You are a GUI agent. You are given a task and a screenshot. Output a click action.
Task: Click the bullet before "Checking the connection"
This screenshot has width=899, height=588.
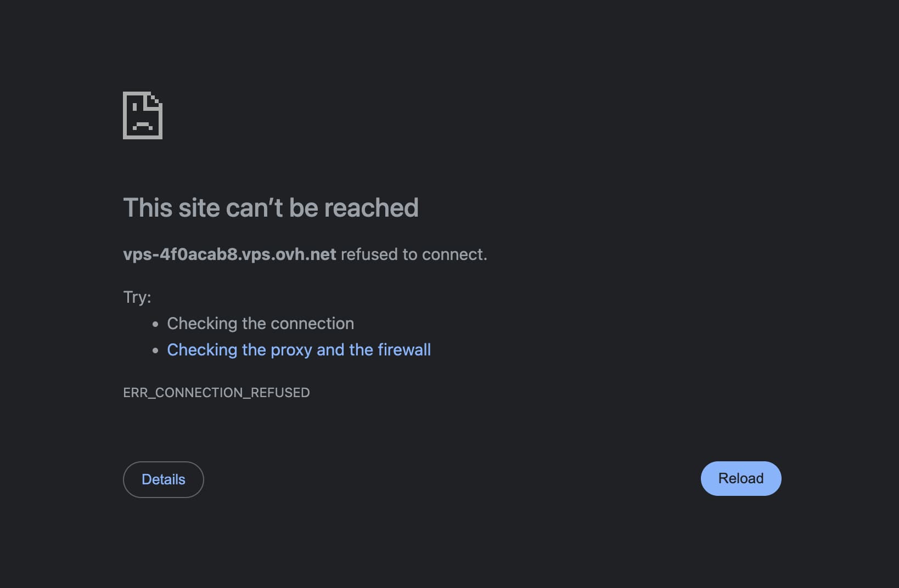coord(155,324)
